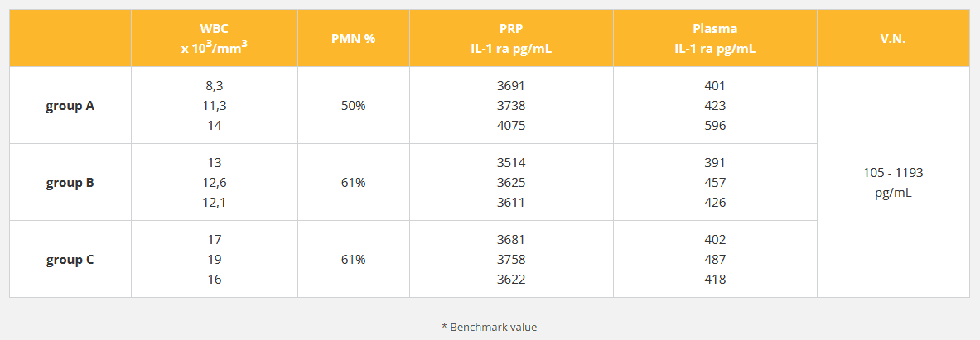The image size is (980, 340).
Task: Click group B's 61% PMN value
Action: point(354,182)
